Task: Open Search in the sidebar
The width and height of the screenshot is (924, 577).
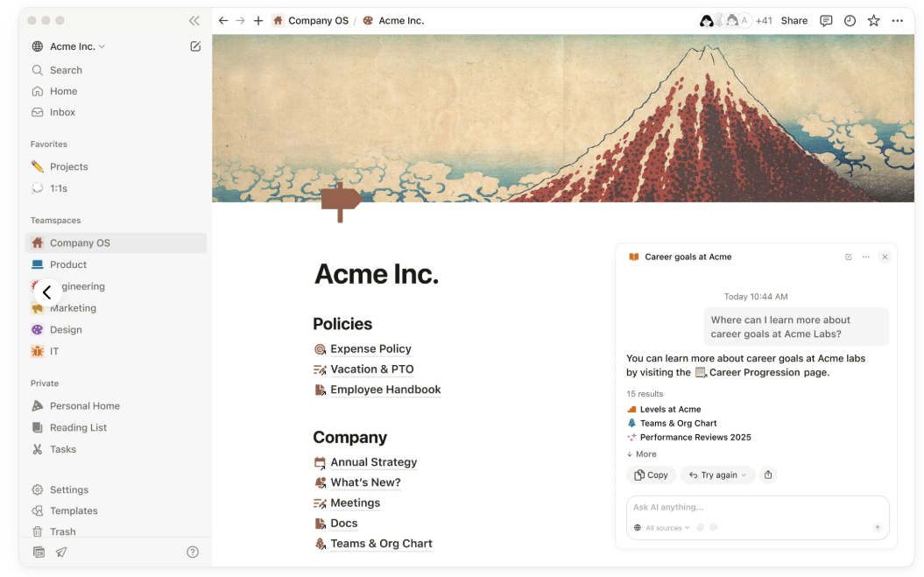Action: [x=116, y=70]
